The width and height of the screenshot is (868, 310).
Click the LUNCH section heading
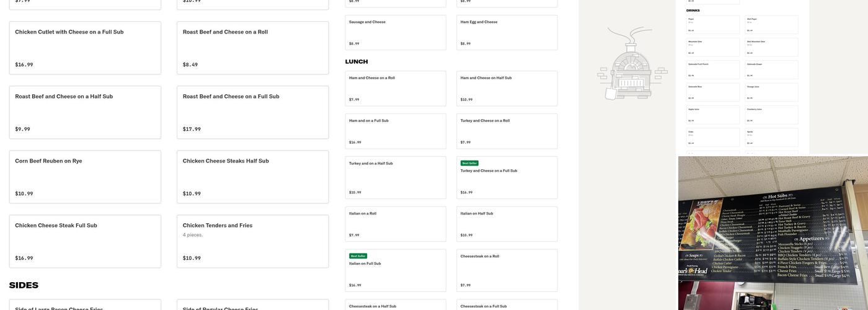[x=356, y=61]
